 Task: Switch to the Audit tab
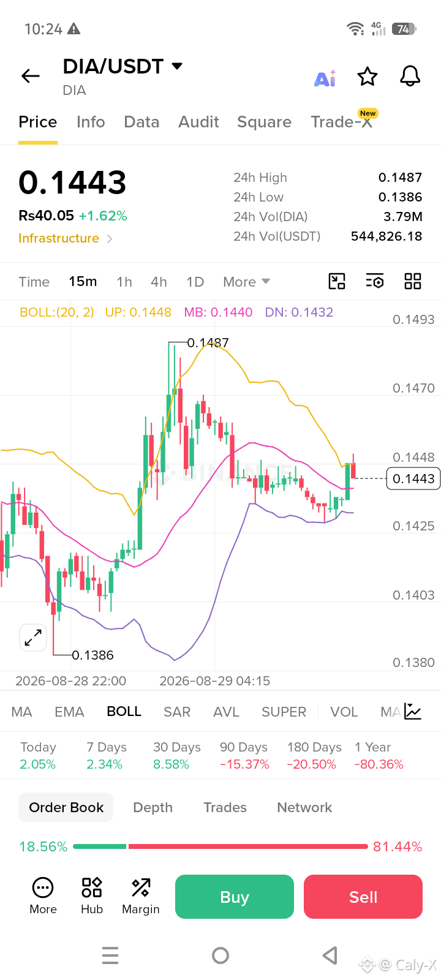point(198,122)
